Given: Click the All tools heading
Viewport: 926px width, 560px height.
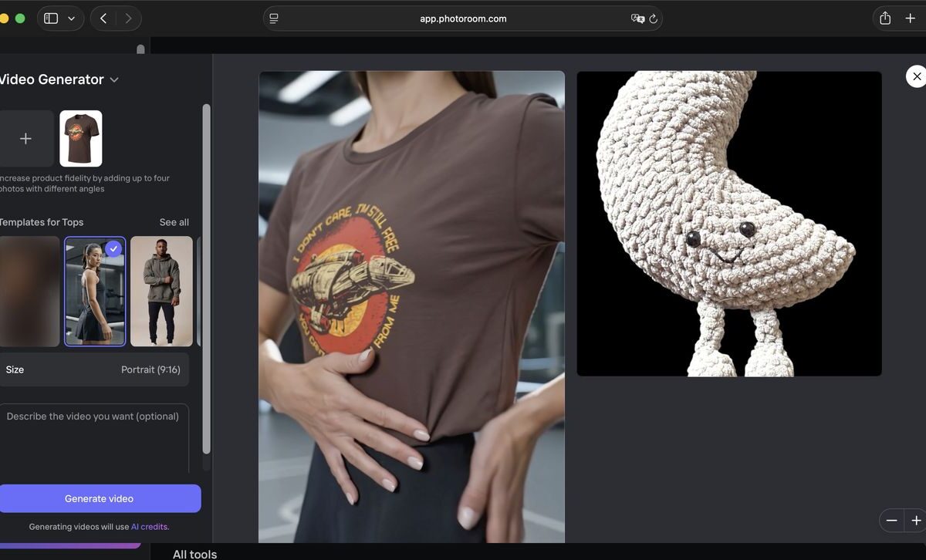Looking at the screenshot, I should tap(194, 554).
